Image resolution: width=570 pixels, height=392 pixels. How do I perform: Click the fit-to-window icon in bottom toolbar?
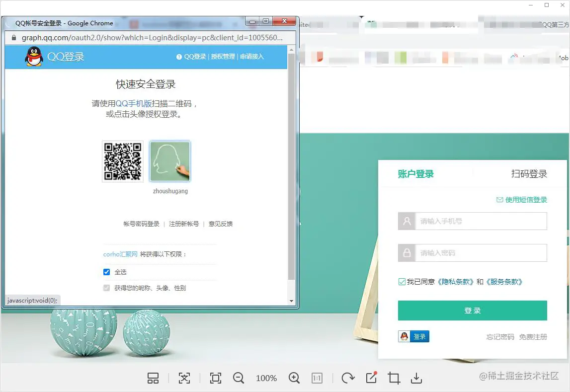216,378
